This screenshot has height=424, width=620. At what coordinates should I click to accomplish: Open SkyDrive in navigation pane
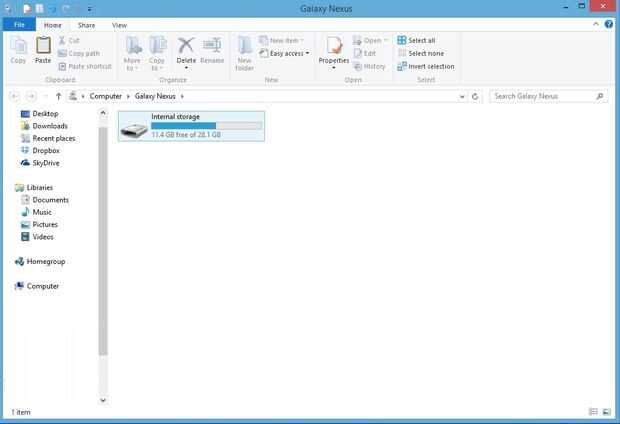click(40, 163)
